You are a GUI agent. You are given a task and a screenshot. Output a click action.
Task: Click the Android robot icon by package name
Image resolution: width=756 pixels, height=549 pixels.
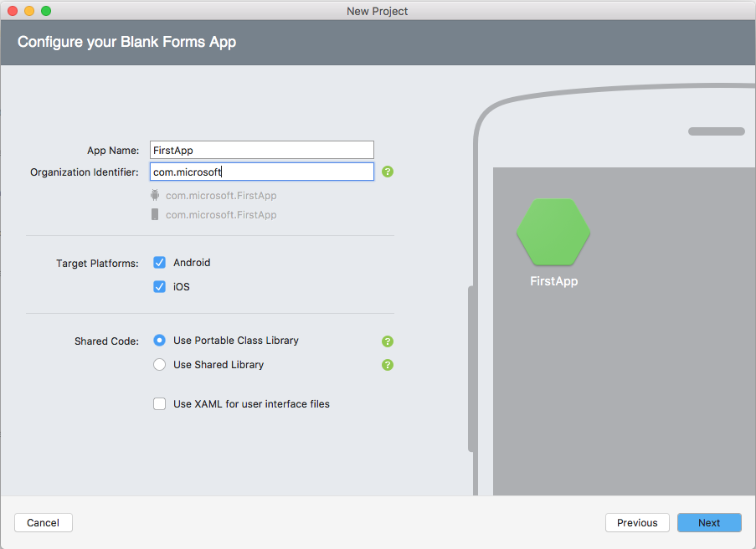pyautogui.click(x=155, y=195)
